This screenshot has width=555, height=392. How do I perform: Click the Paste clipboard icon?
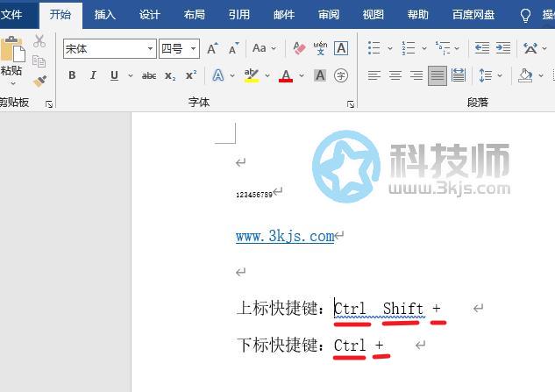[x=13, y=48]
